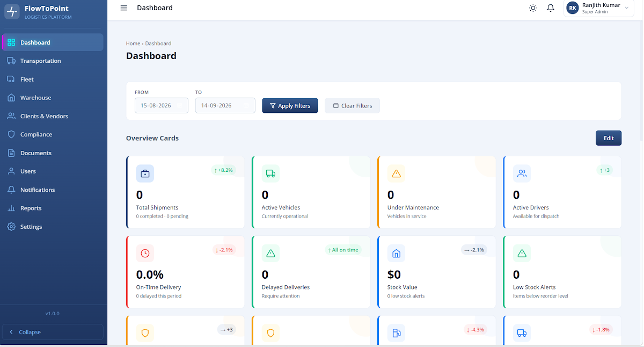Click the +8.2% trend badge
The image size is (644, 347).
(x=223, y=170)
